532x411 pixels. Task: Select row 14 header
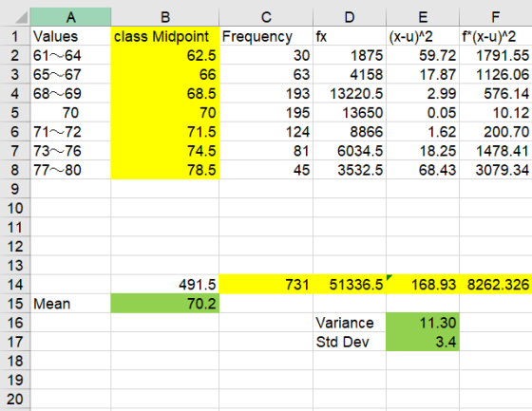point(15,284)
